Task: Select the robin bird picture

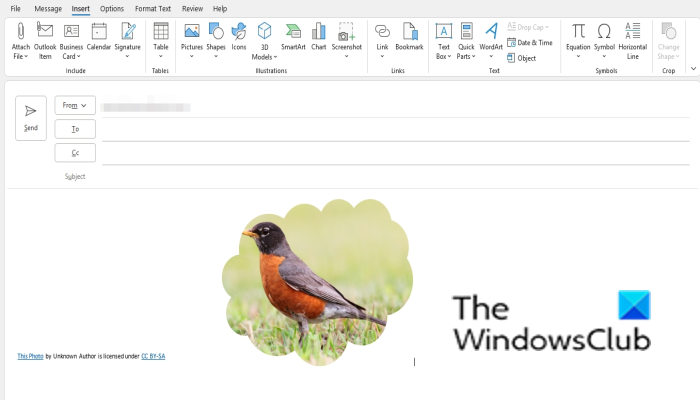Action: (317, 282)
